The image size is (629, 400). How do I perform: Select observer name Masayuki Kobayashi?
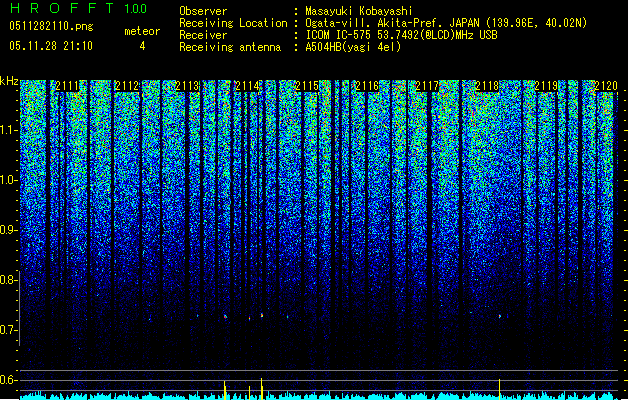[x=359, y=11]
